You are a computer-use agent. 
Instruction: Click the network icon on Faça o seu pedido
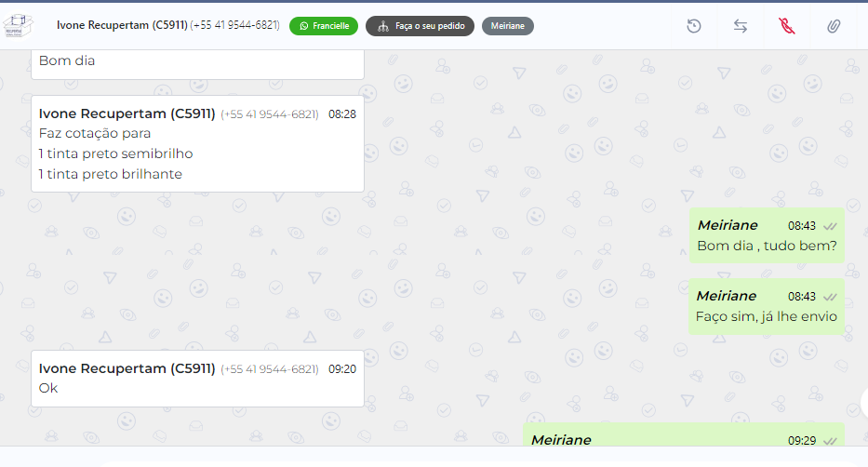pos(383,26)
